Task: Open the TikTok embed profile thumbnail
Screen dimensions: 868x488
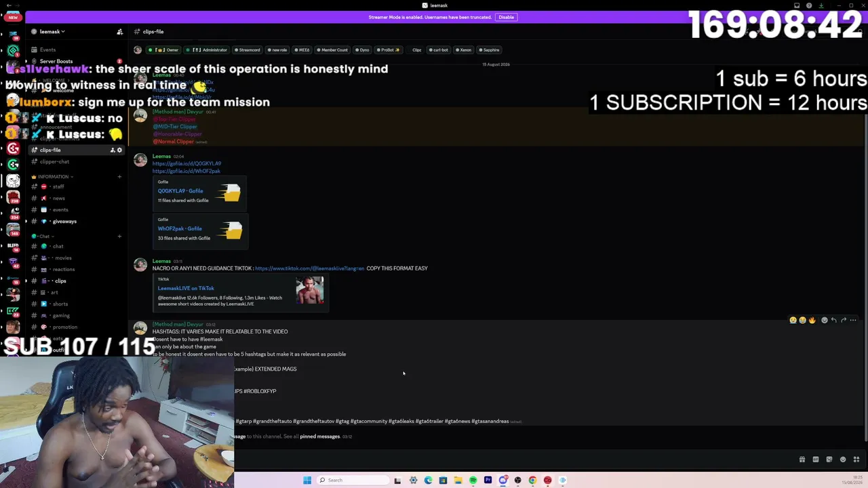Action: pos(310,290)
